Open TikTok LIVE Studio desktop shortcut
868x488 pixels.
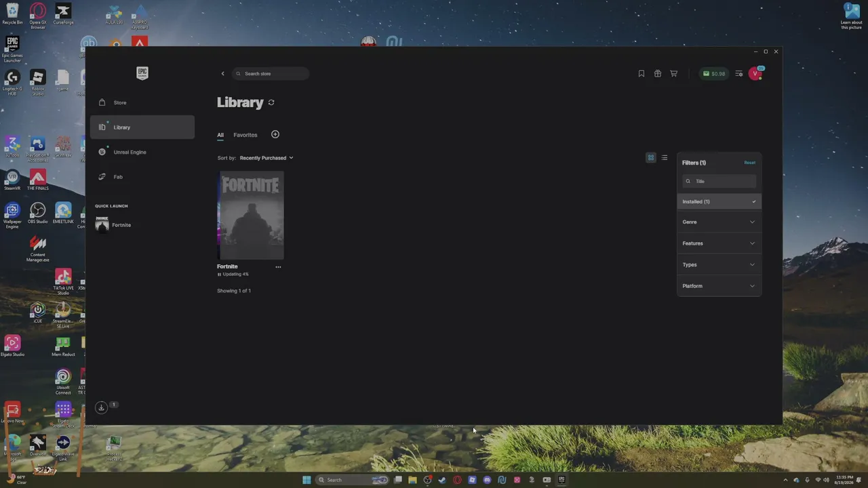pyautogui.click(x=63, y=282)
